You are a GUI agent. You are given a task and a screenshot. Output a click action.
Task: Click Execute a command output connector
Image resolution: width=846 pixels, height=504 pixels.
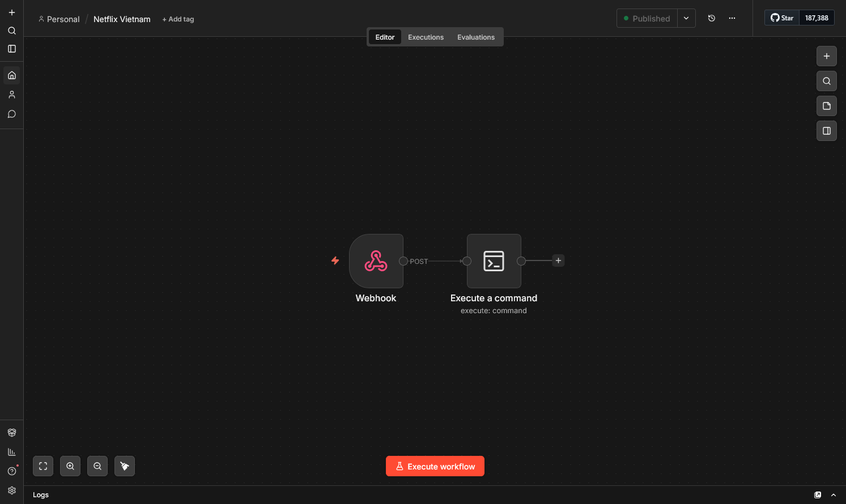click(x=521, y=261)
